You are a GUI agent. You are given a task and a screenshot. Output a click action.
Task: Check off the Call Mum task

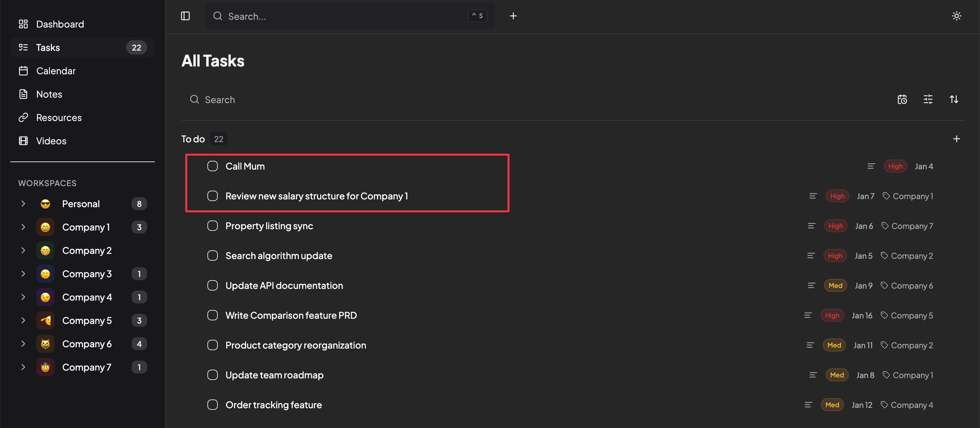pos(212,166)
